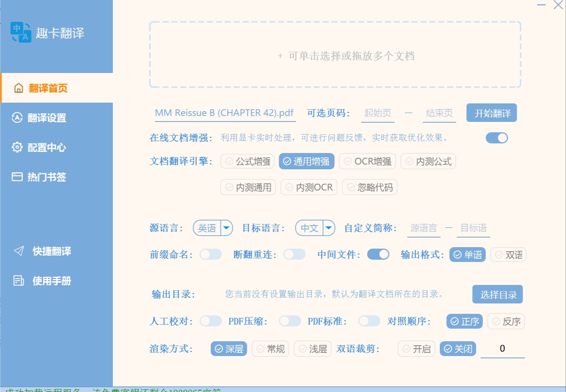This screenshot has width=566, height=392.
Task: Open the 目标语言 dropdown showing 中文
Action: (x=315, y=228)
